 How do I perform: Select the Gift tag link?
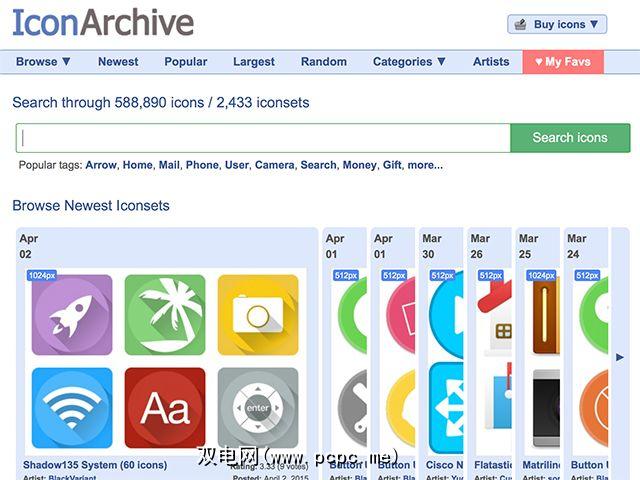392,165
